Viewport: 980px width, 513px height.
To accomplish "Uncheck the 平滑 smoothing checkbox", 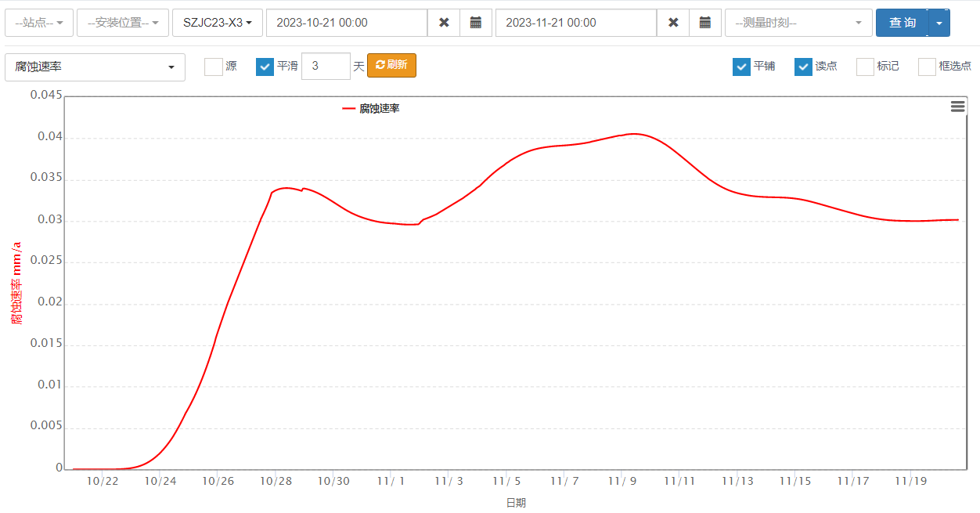I will (265, 67).
